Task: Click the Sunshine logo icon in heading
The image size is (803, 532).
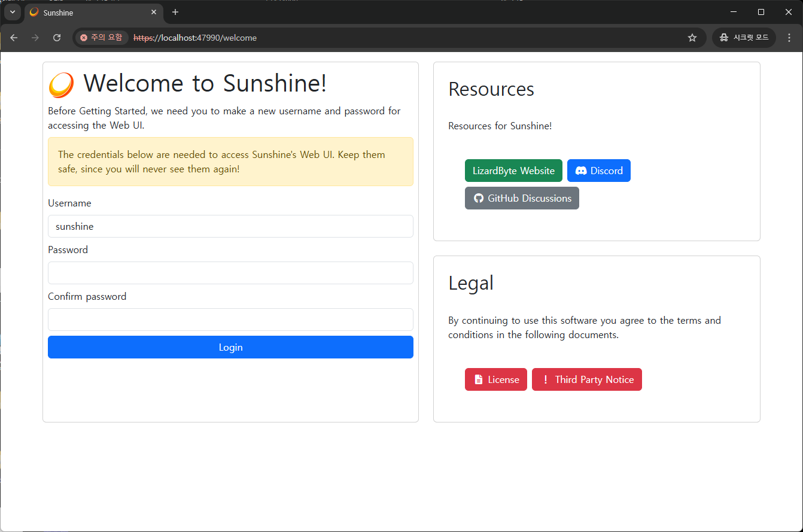Action: [61, 84]
